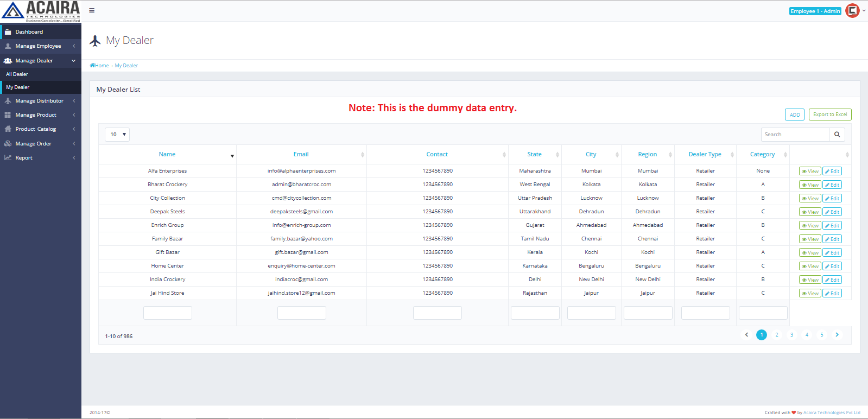Click the ACAIRA logo
The height and width of the screenshot is (419, 868).
tap(41, 11)
